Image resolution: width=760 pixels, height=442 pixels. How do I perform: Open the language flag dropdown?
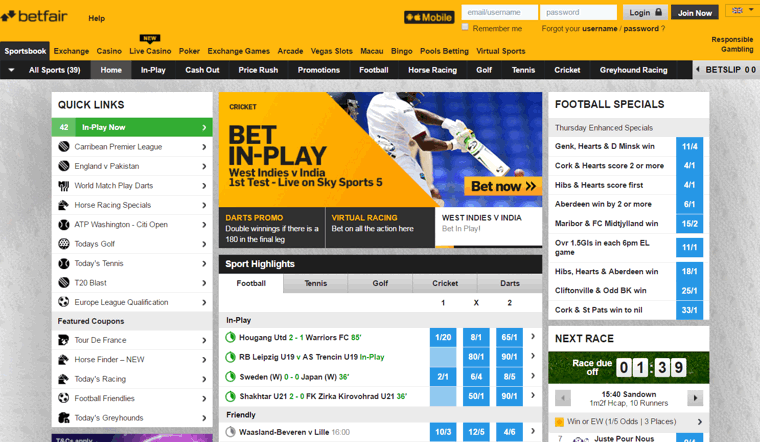pyautogui.click(x=742, y=11)
